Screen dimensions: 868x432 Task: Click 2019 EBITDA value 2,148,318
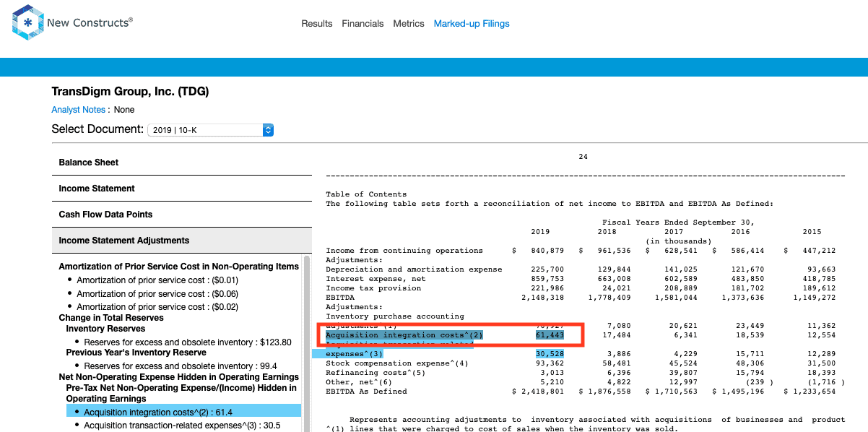[542, 298]
